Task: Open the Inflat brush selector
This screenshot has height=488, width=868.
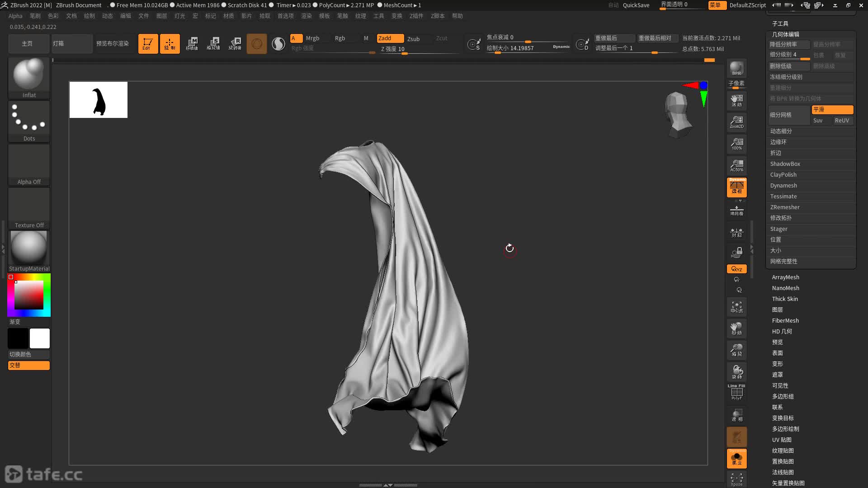Action: pyautogui.click(x=29, y=78)
